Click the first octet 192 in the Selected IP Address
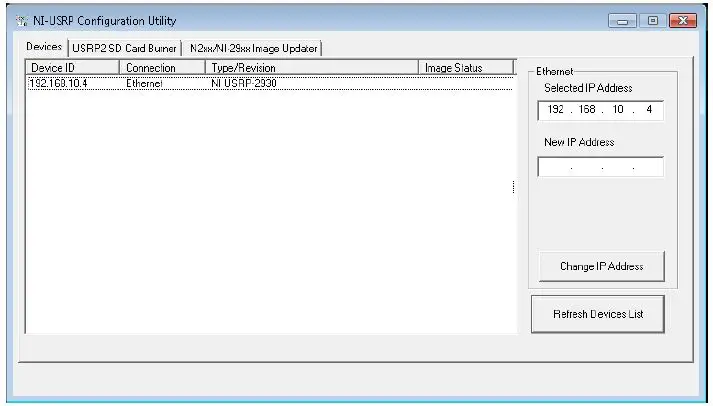This screenshot has height=406, width=713. pos(556,110)
